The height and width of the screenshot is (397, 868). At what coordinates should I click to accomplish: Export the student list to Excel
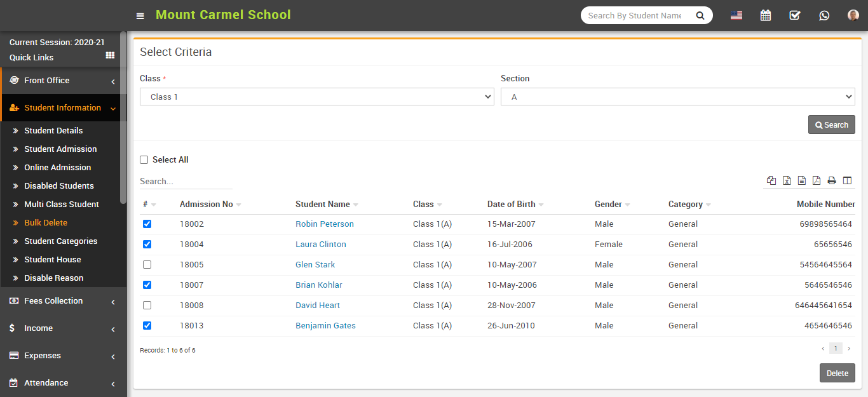point(787,180)
